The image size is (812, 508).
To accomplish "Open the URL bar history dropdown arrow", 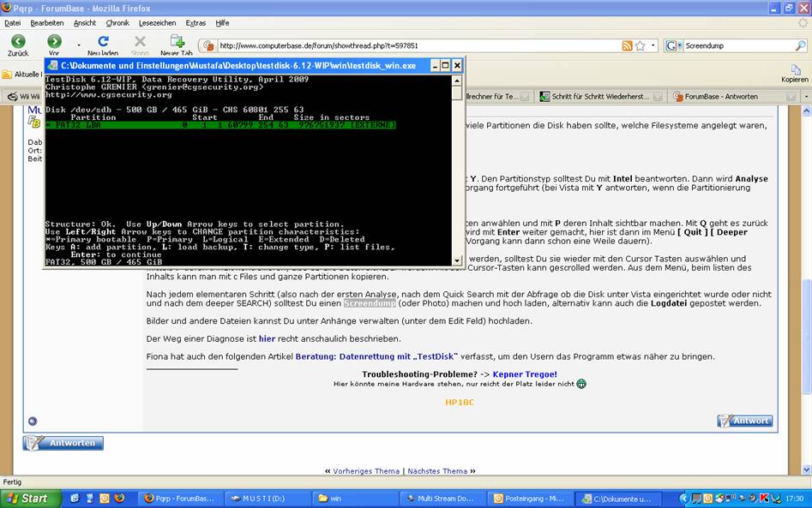I will pyautogui.click(x=653, y=45).
